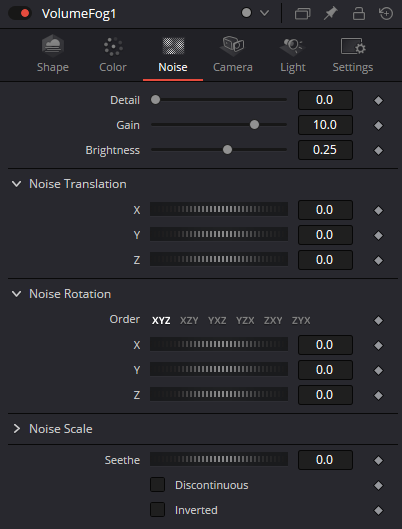Add keyframe for Detail

click(x=378, y=100)
